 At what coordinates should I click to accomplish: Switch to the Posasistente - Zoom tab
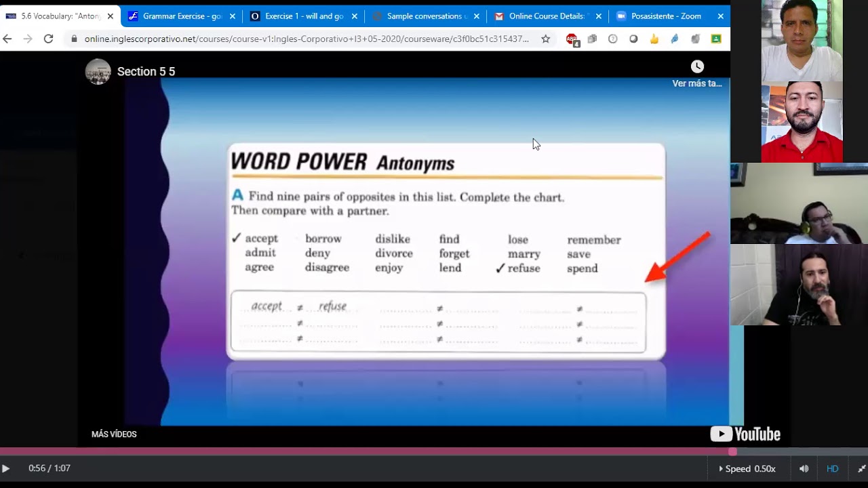(x=669, y=16)
